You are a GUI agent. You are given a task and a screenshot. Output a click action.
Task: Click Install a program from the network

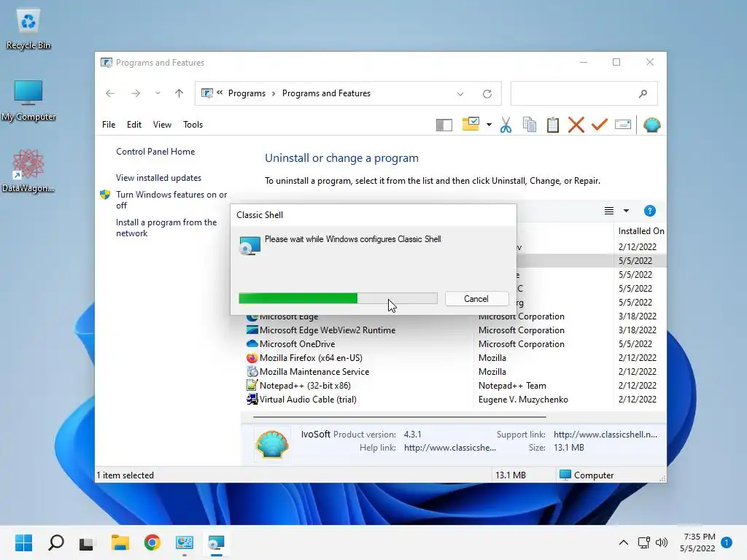pos(166,227)
